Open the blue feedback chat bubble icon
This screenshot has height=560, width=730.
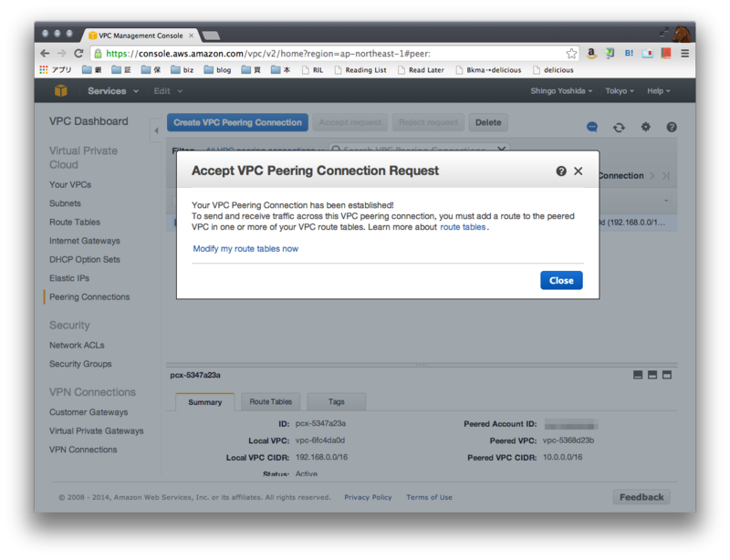click(591, 127)
